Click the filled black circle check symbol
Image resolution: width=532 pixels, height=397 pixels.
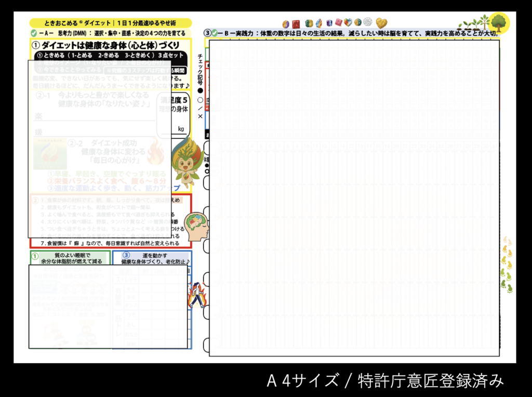tap(201, 90)
